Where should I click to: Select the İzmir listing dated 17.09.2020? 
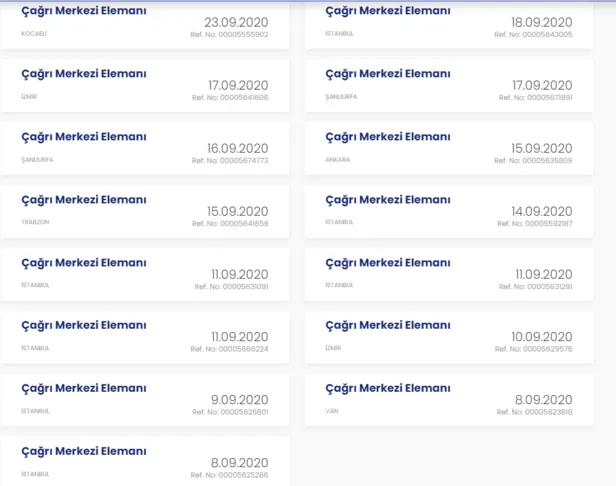[x=84, y=74]
